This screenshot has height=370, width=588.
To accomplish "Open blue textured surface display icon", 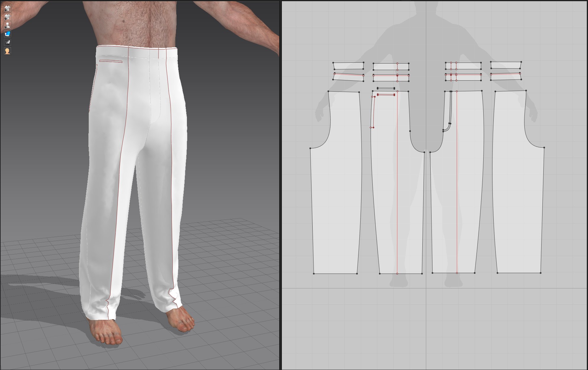I will coord(7,34).
